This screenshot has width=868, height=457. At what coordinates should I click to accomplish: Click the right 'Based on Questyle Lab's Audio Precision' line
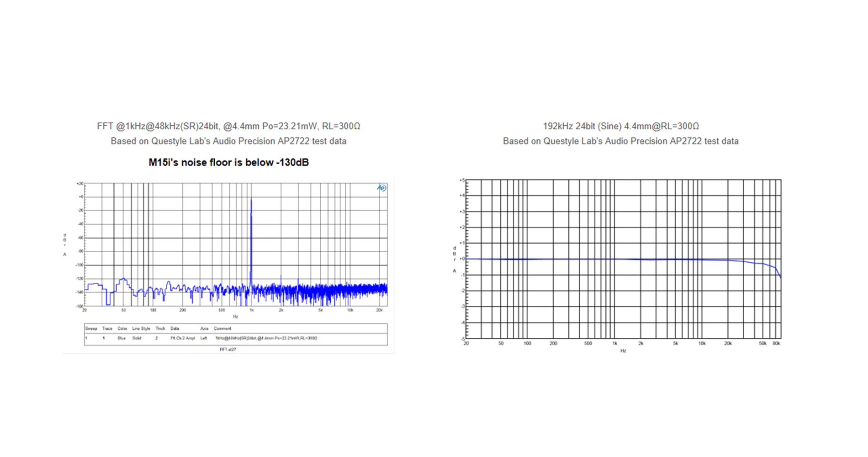pyautogui.click(x=621, y=141)
